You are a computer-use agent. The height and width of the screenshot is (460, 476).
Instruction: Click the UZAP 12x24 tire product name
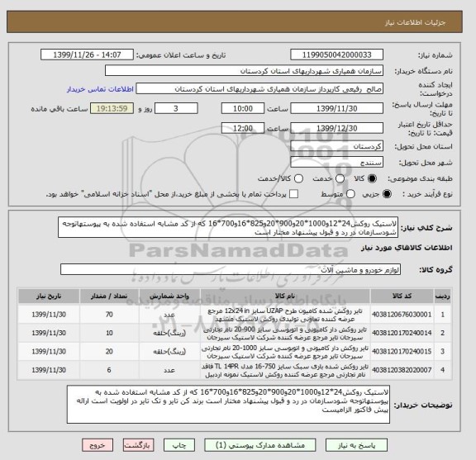click(285, 315)
